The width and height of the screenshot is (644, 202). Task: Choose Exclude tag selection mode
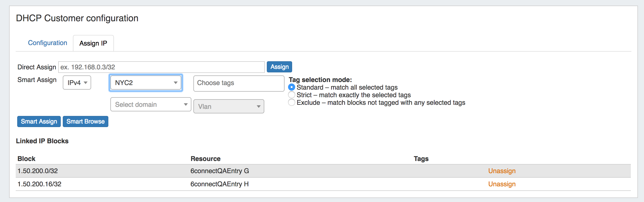[x=292, y=103]
